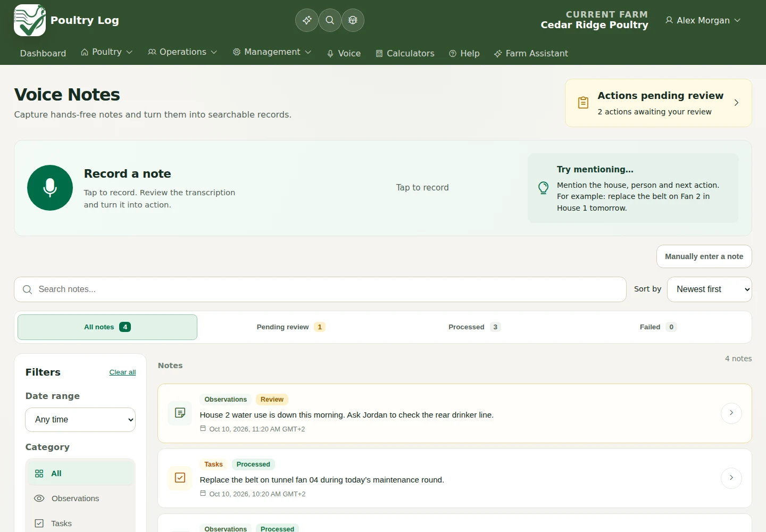
Task: Open the Alex Morgan account menu
Action: coord(703,20)
